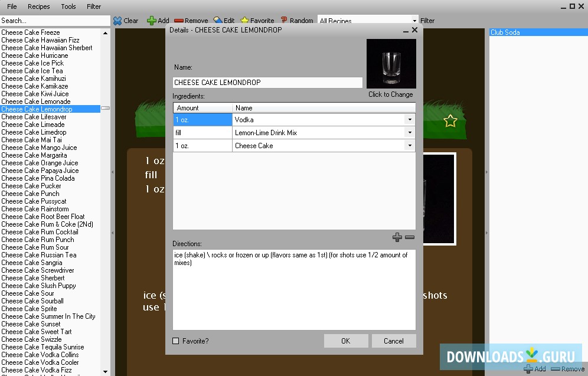Click into the Directions text area

tap(294, 290)
